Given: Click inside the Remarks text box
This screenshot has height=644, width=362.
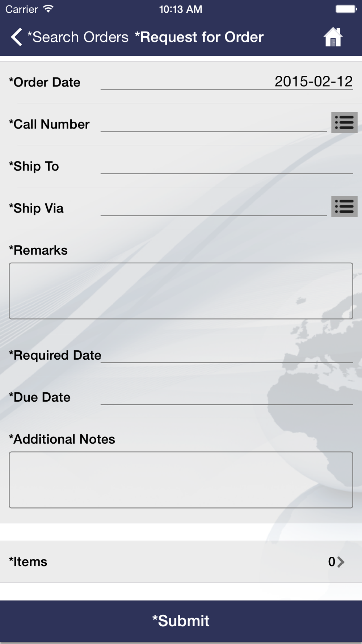Looking at the screenshot, I should [x=181, y=291].
